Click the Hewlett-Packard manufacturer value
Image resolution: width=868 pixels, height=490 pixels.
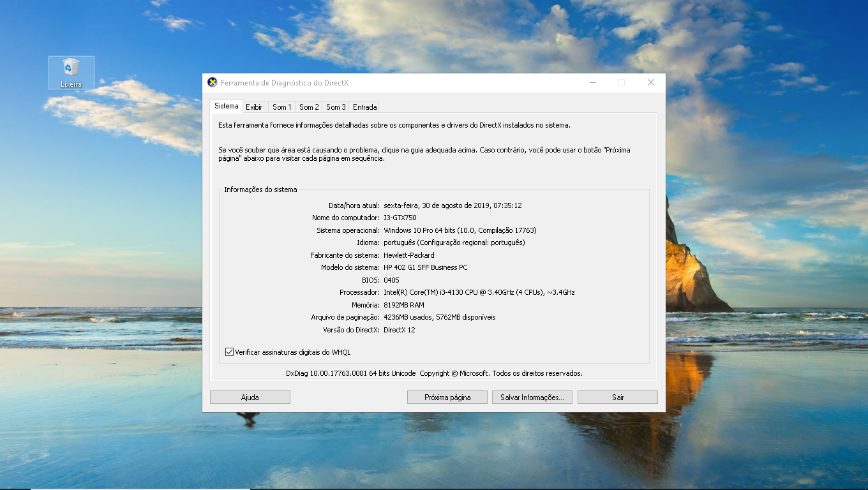(x=409, y=255)
